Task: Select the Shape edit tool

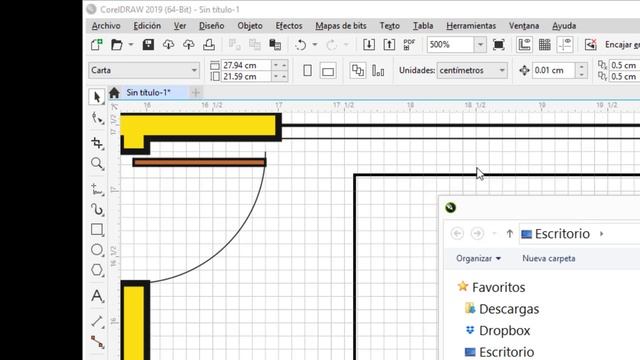Action: pos(97,118)
